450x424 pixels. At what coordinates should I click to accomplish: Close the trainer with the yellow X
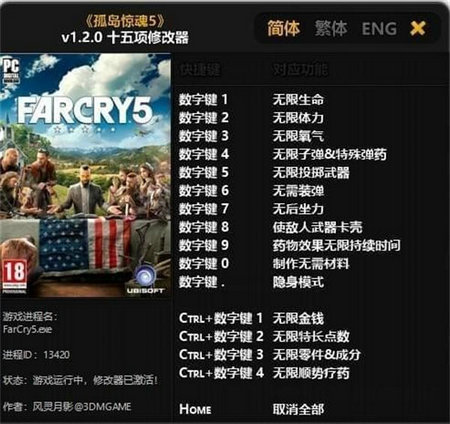[418, 28]
